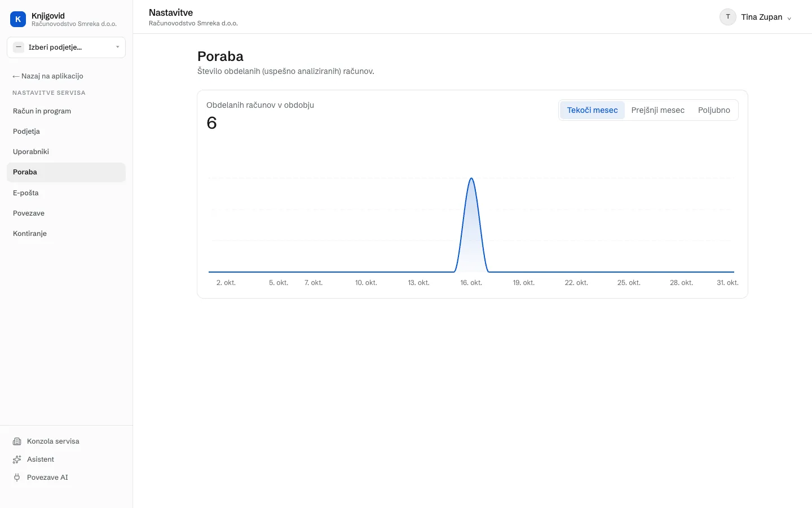Open the Asistent sparkle icon

[17, 459]
